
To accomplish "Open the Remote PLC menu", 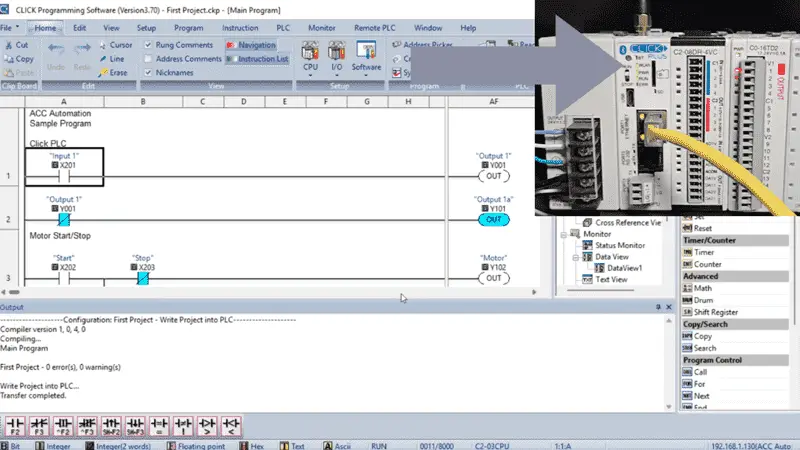I will click(374, 28).
